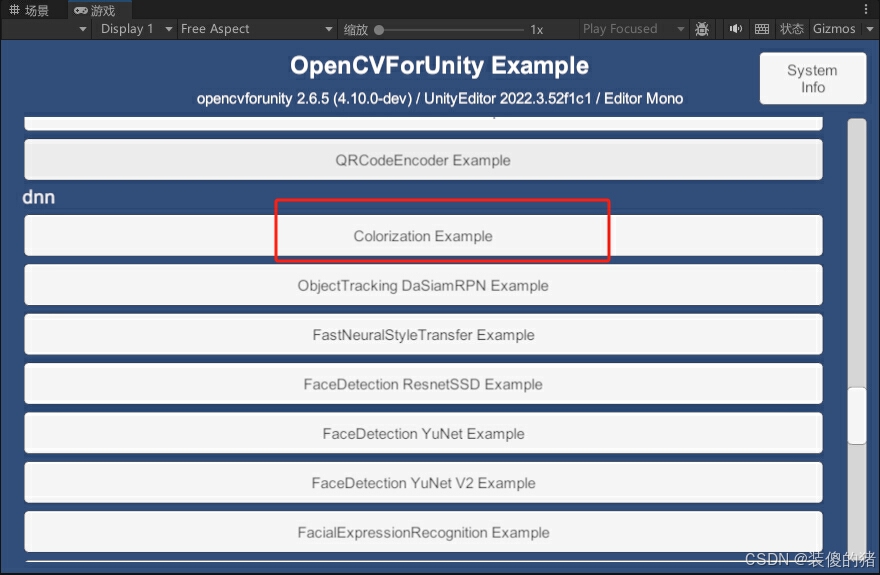The height and width of the screenshot is (575, 880).
Task: Open FaceDetection YuNet V2 Example
Action: tap(423, 482)
